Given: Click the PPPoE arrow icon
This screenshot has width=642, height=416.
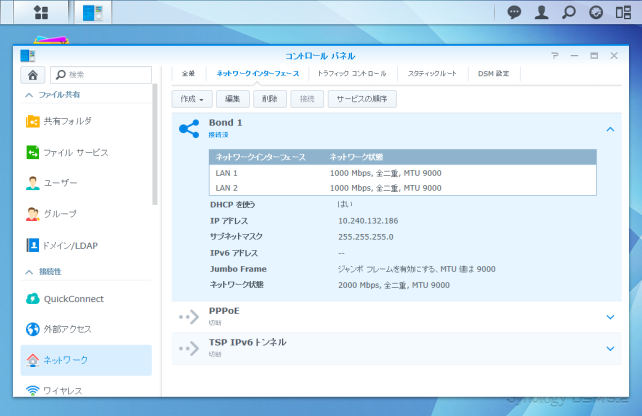Looking at the screenshot, I should pyautogui.click(x=189, y=317).
